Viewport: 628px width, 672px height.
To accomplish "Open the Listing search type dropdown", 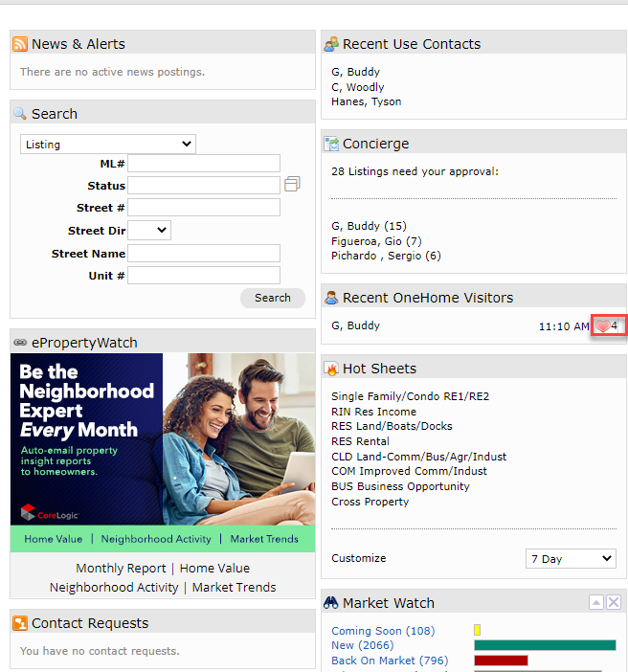I will (107, 145).
